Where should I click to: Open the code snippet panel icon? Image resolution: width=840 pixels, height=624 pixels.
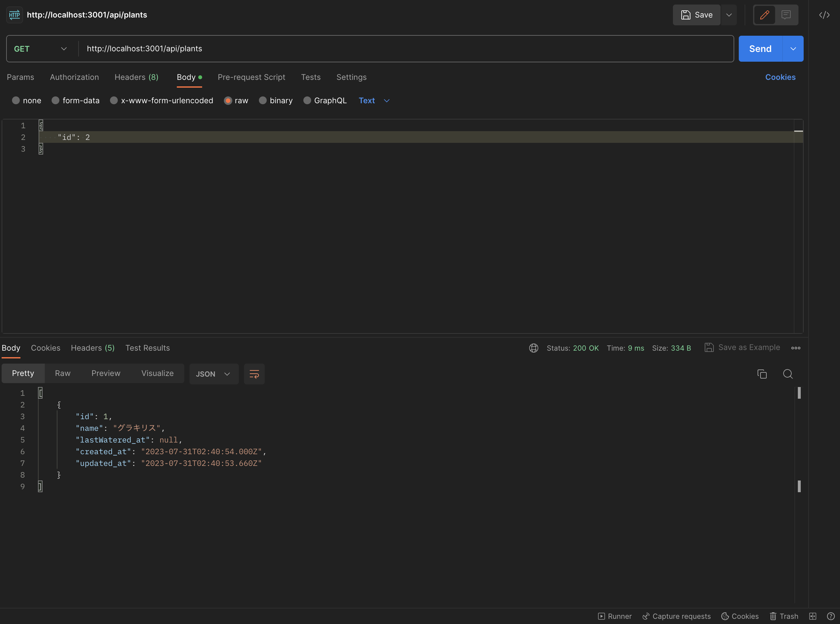824,15
